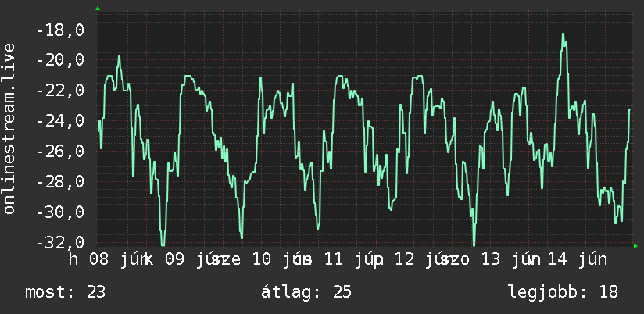Click the green arrow ending the x-axis

635,246
